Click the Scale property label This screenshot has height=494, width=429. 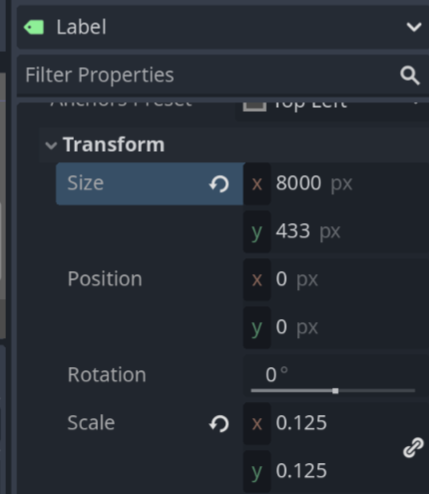point(91,423)
